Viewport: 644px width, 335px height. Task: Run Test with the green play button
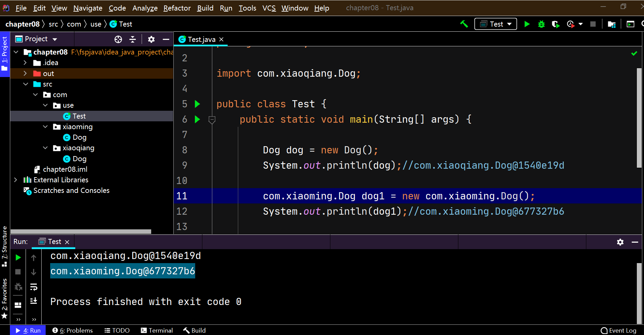[527, 24]
